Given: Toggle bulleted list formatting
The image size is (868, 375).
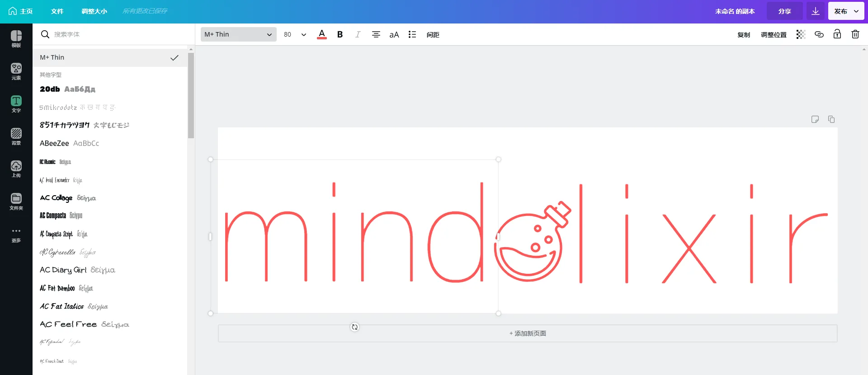Looking at the screenshot, I should tap(412, 34).
